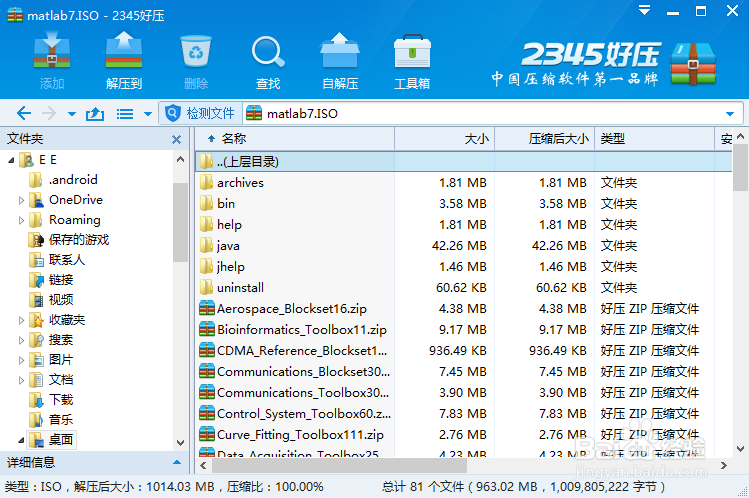Expand the 收藏夹 tree node

21,320
